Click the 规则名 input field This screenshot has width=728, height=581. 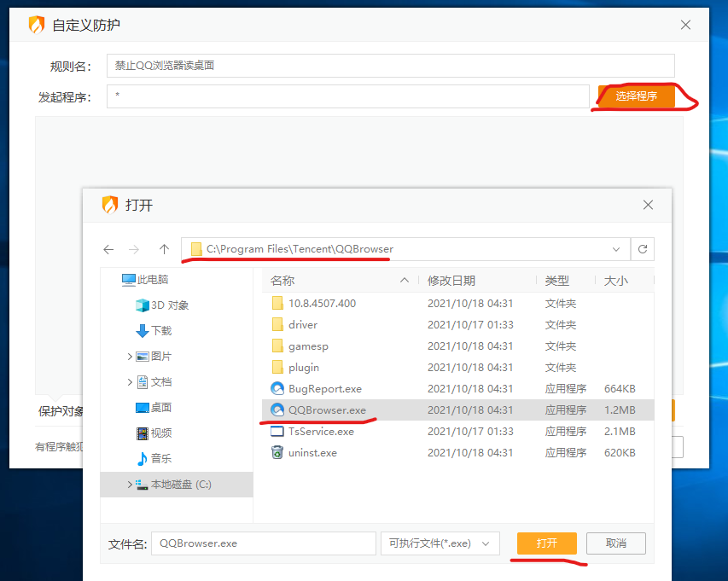[391, 66]
